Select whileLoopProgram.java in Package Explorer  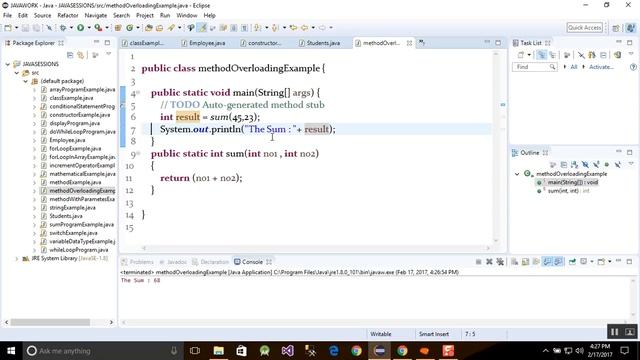(78, 250)
